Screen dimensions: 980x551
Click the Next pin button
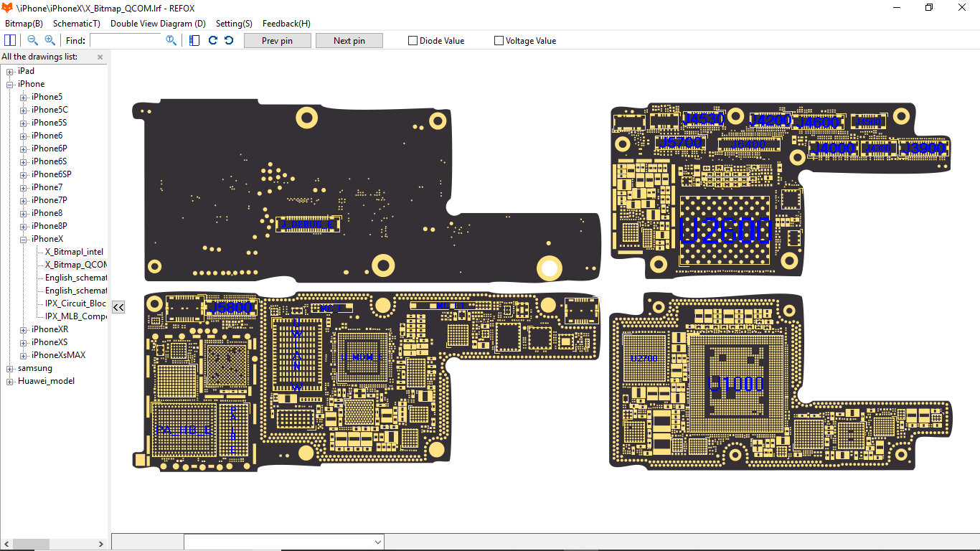tap(349, 41)
